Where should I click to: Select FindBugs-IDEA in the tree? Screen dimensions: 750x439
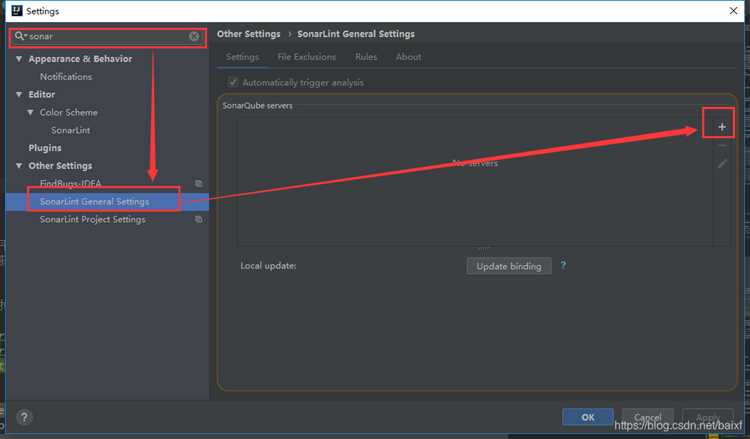coord(71,184)
